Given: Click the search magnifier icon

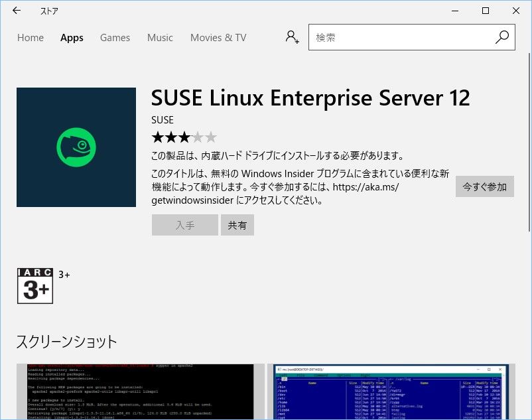Looking at the screenshot, I should pyautogui.click(x=501, y=37).
